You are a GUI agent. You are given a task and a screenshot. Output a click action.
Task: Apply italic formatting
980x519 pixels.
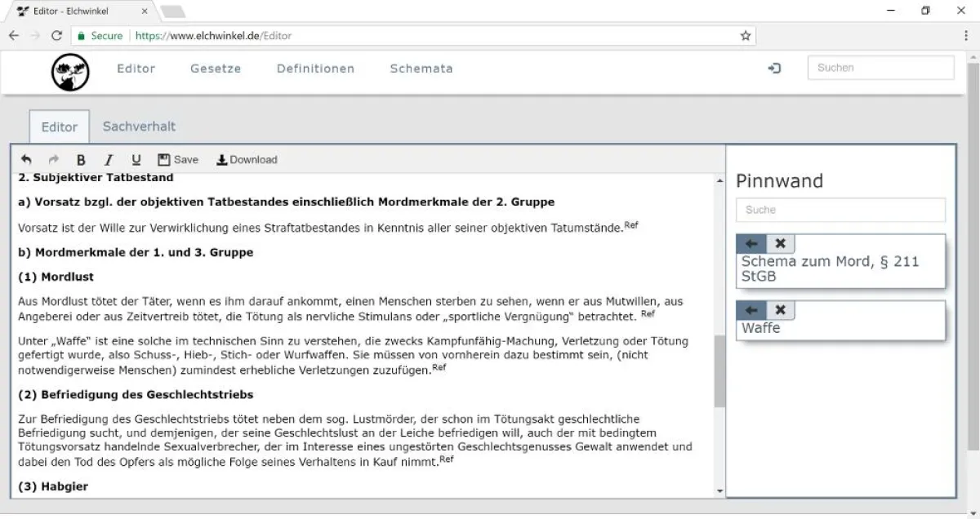(109, 159)
